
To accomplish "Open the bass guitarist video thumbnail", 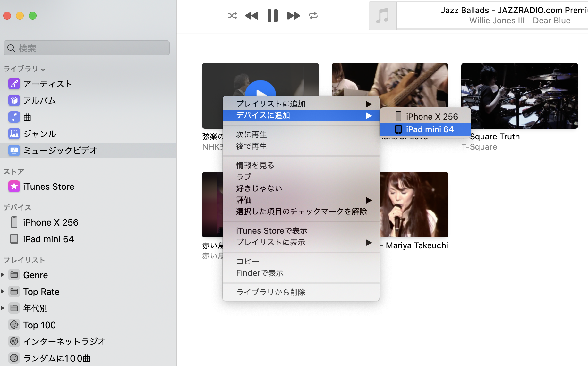I will pyautogui.click(x=390, y=85).
